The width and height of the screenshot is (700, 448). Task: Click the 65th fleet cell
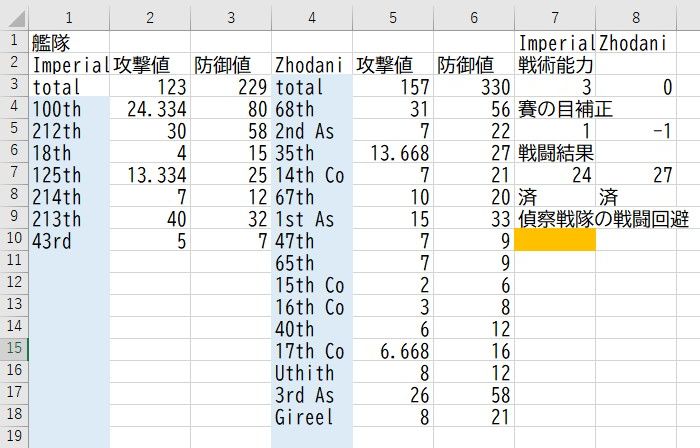point(312,262)
